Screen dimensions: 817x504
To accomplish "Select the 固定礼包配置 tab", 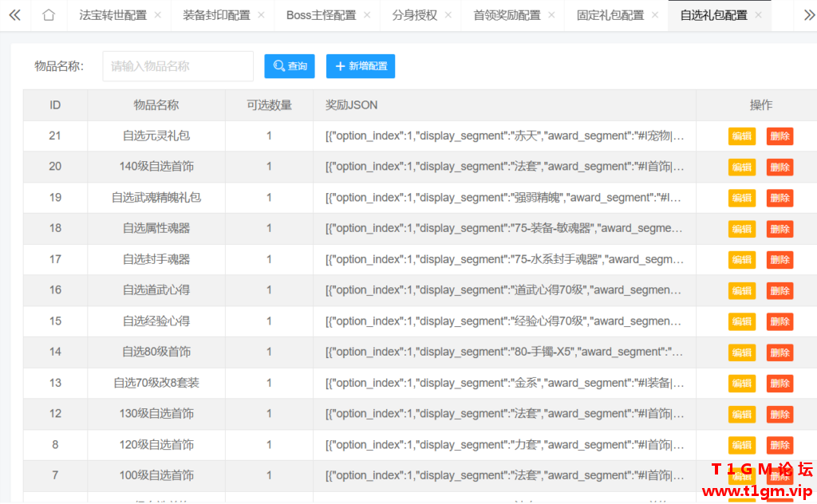I will pyautogui.click(x=610, y=16).
